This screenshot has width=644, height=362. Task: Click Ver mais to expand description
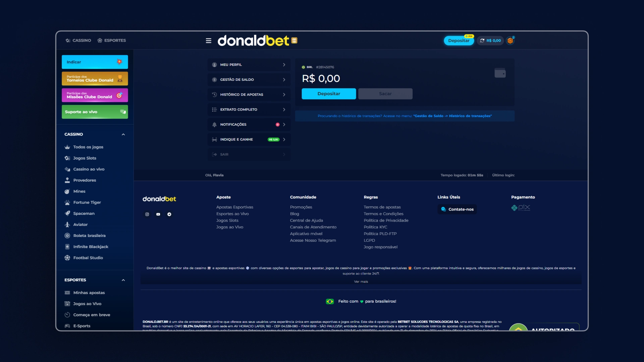pos(361,282)
